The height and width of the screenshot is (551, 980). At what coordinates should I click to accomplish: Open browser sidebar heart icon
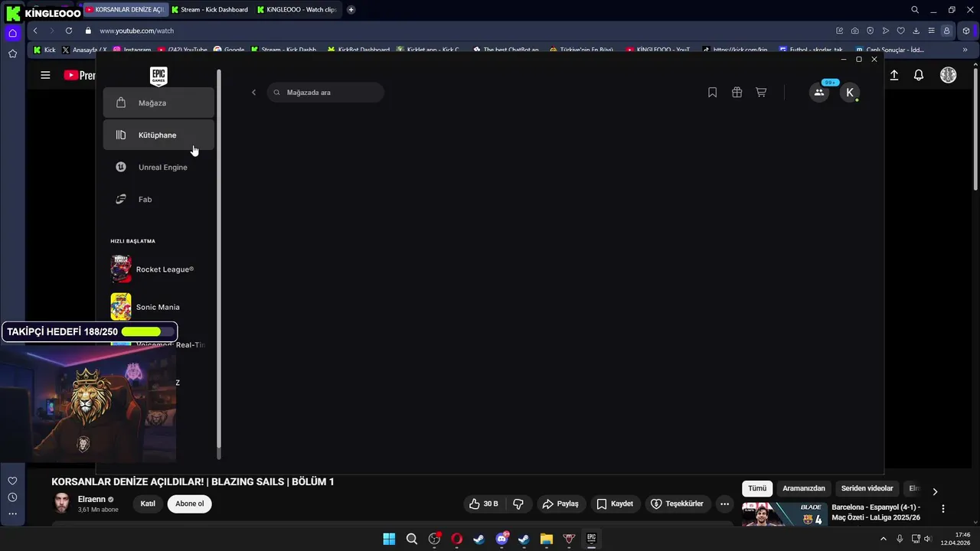coord(12,481)
